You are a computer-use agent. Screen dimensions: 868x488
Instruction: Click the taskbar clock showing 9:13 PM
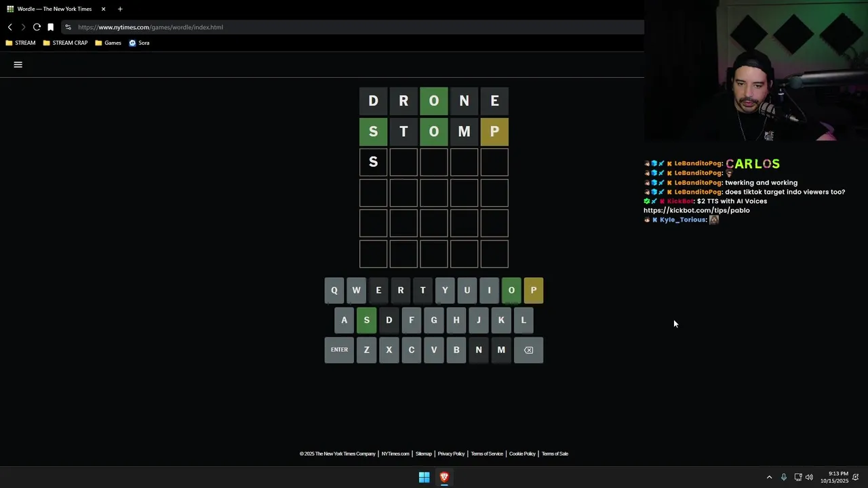coord(834,477)
